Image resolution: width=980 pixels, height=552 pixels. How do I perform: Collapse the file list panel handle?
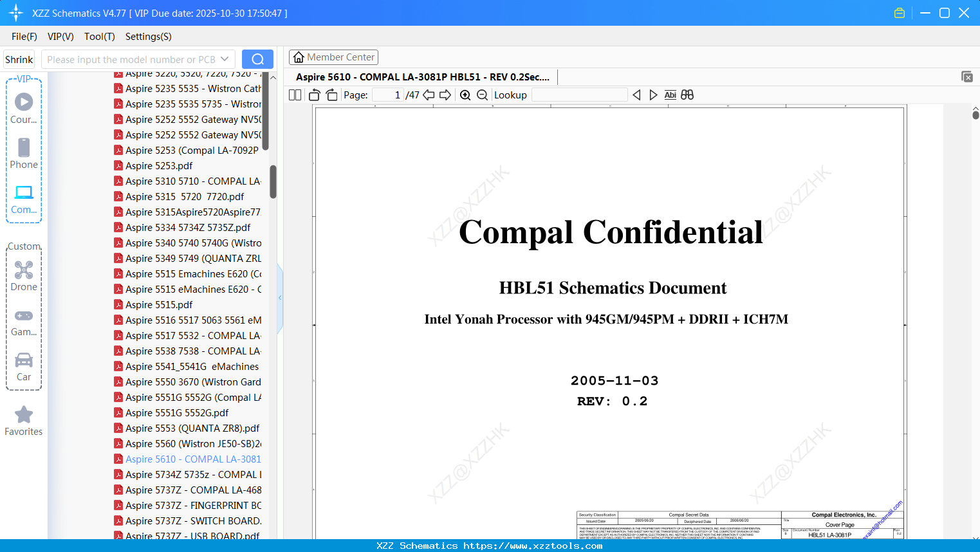280,298
